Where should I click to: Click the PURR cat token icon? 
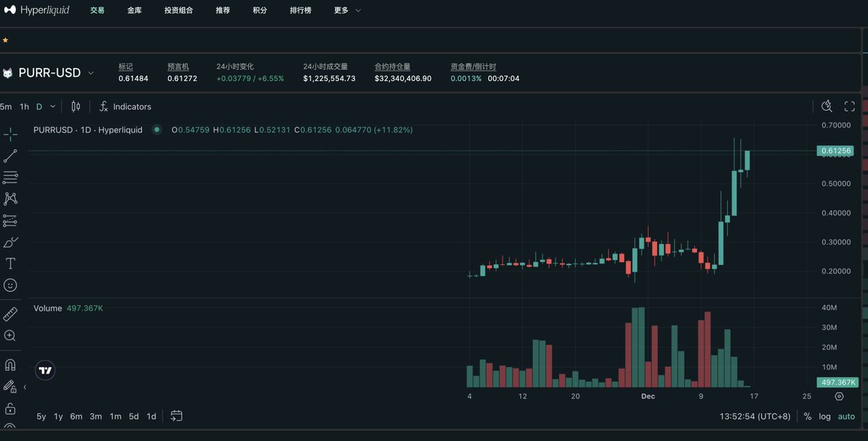click(8, 73)
